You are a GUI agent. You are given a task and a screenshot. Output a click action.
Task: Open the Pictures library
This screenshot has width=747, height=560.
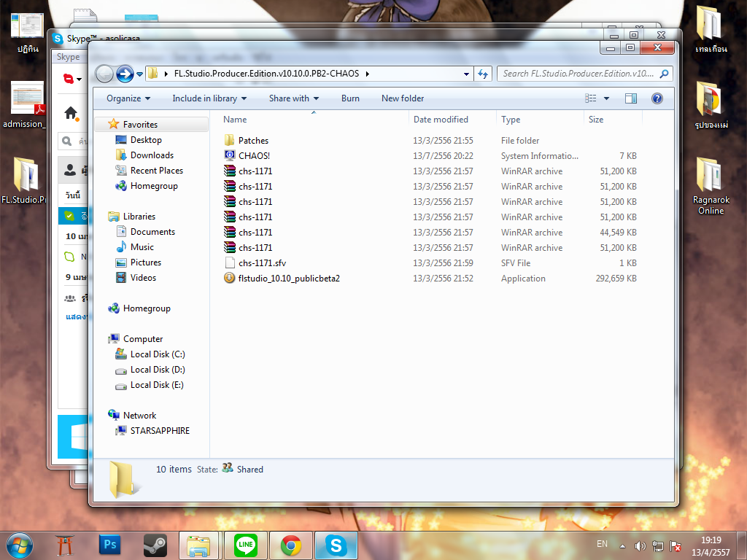click(x=145, y=262)
